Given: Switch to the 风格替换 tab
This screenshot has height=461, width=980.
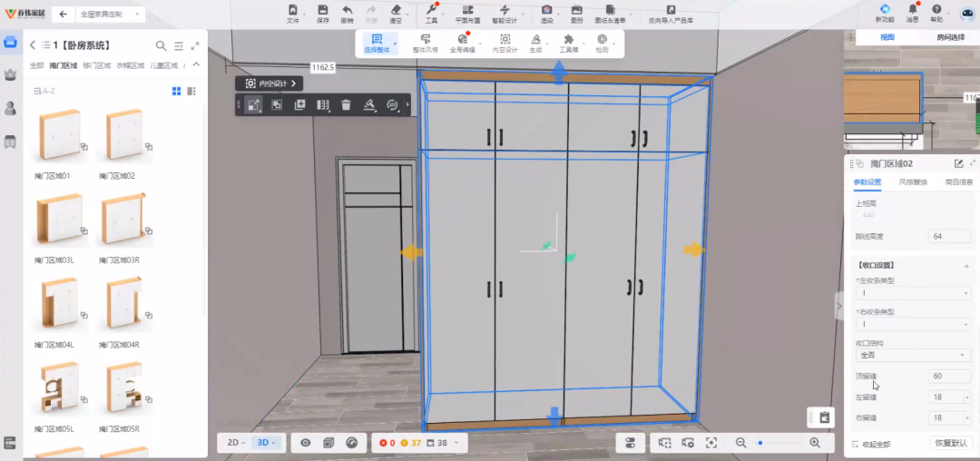Looking at the screenshot, I should [913, 182].
